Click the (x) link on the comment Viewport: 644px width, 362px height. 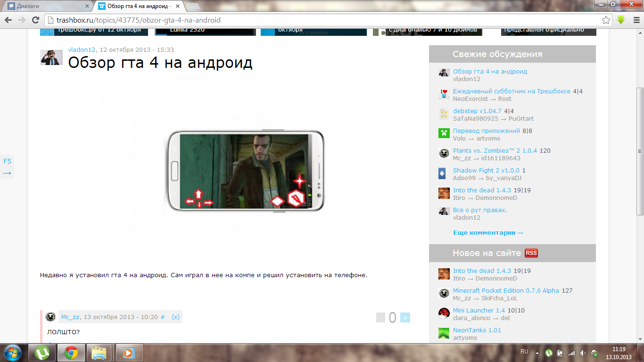(175, 317)
